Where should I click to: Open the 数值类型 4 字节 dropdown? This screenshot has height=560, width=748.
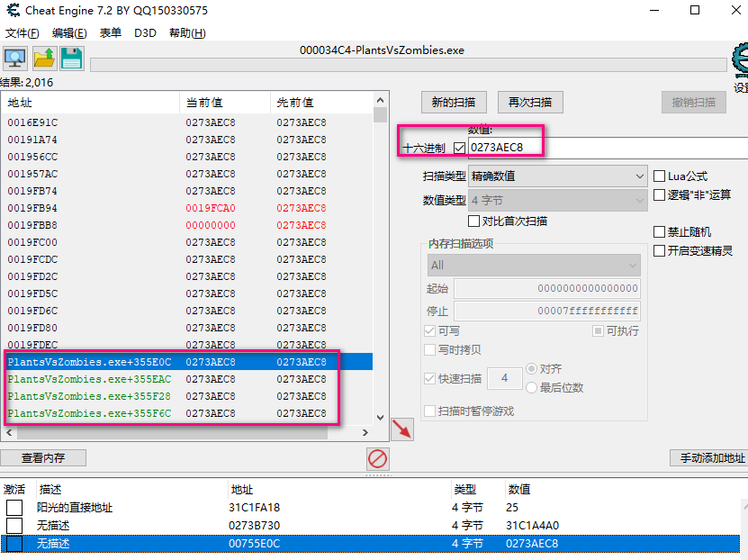(558, 201)
